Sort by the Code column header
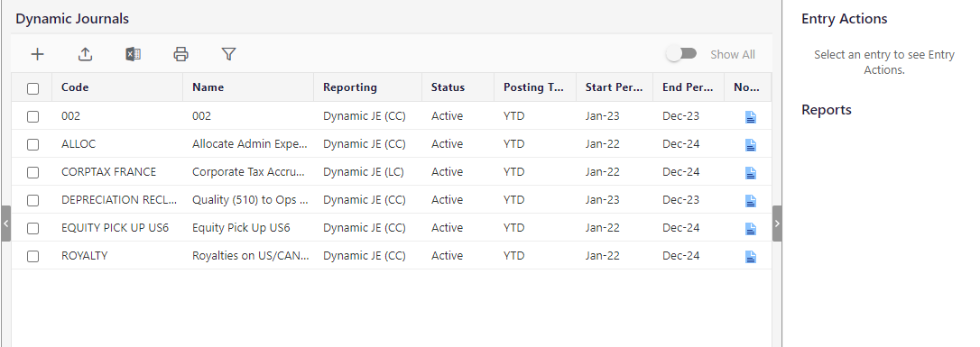Screen dimensions: 980x347 [74, 87]
